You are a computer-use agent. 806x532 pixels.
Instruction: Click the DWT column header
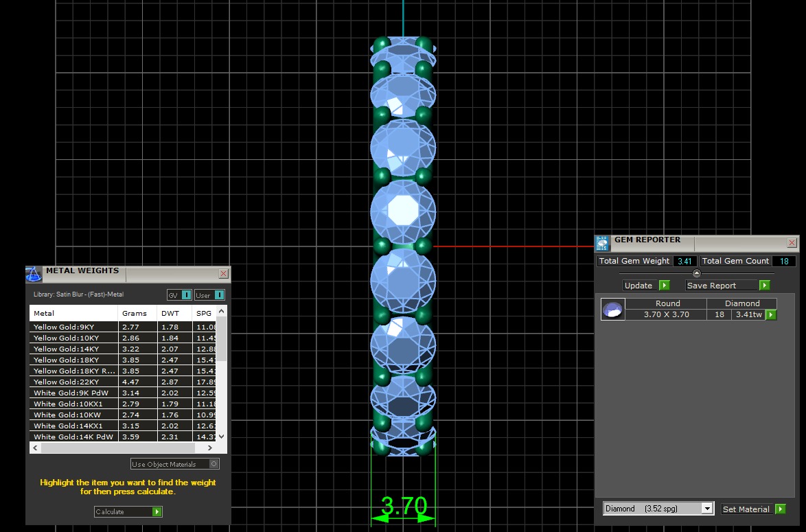(175, 313)
